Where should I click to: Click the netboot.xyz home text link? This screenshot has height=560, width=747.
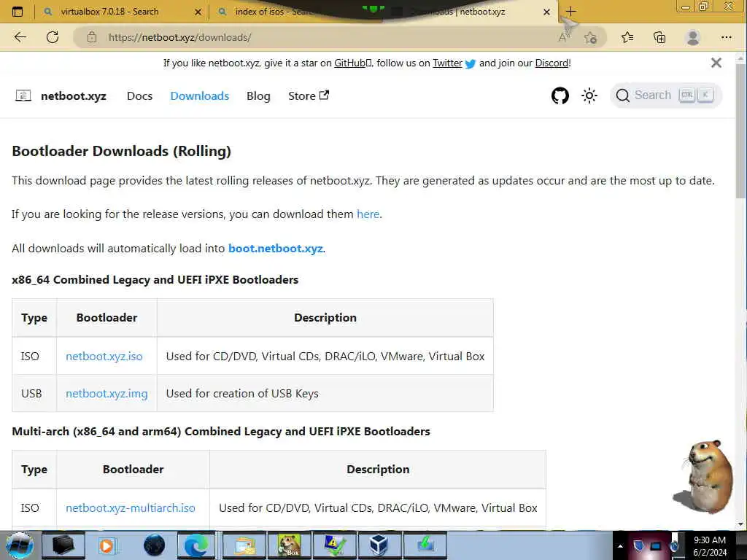tap(74, 96)
